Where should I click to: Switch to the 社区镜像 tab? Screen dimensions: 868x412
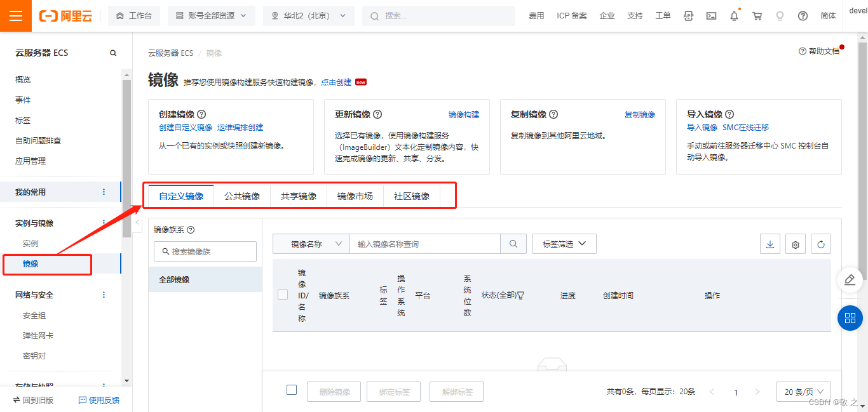coord(412,196)
